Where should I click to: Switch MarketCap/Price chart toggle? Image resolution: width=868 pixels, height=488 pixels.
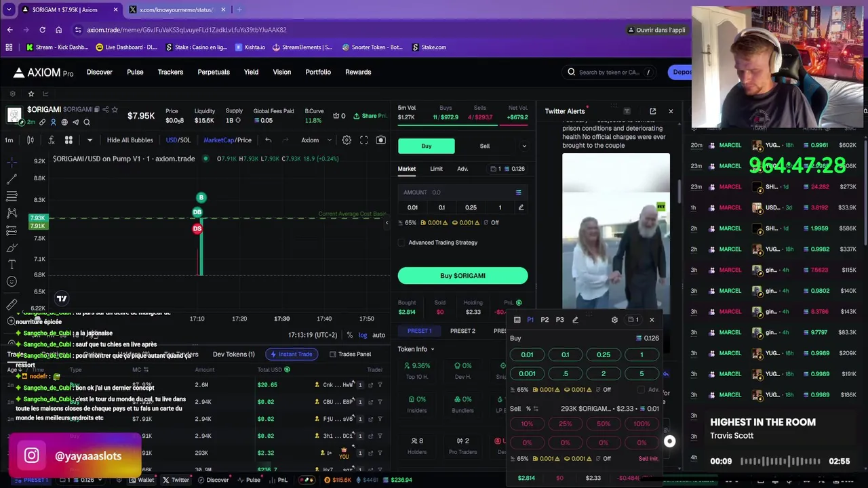[x=227, y=140]
